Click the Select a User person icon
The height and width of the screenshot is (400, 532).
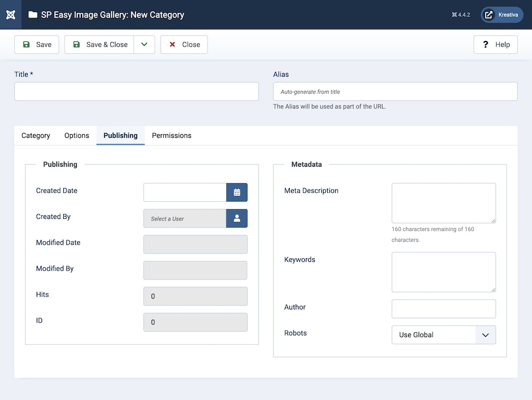point(237,218)
